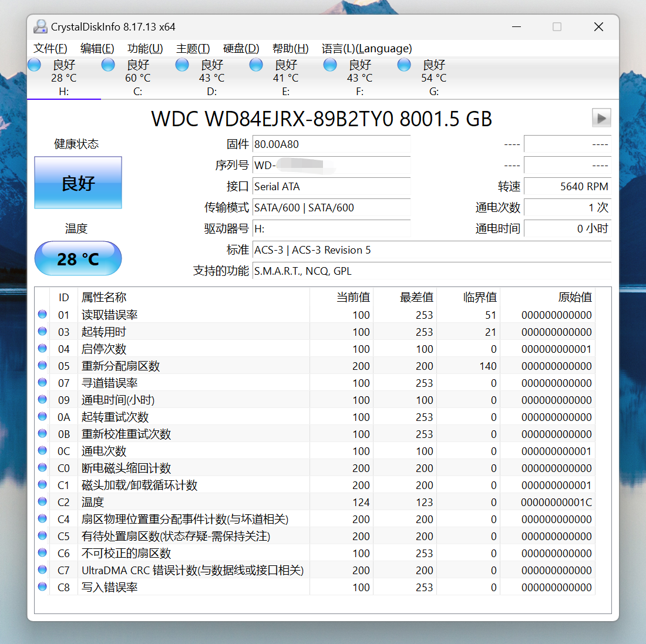646x644 pixels.
Task: Click the status dot for 写入错误率 row
Action: (42, 586)
